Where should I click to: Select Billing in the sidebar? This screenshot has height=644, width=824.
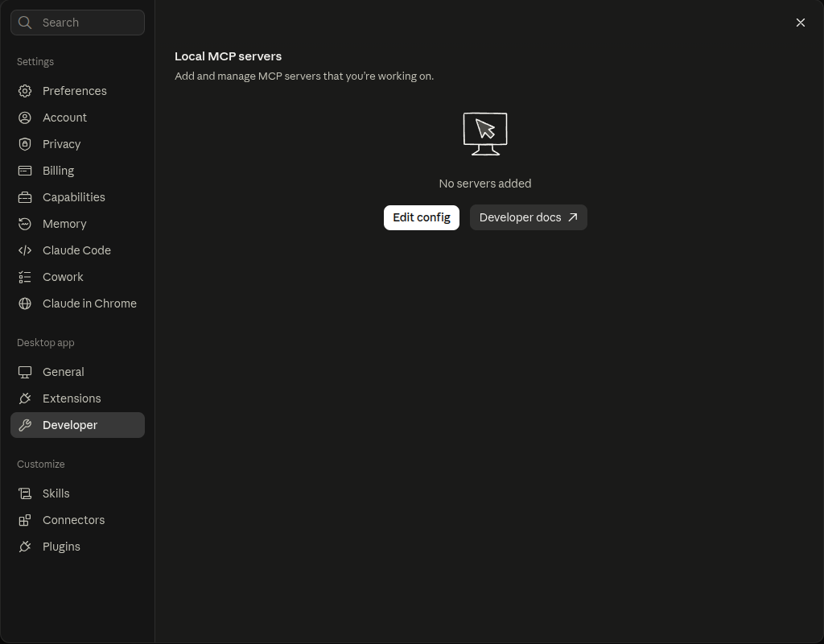[78, 171]
